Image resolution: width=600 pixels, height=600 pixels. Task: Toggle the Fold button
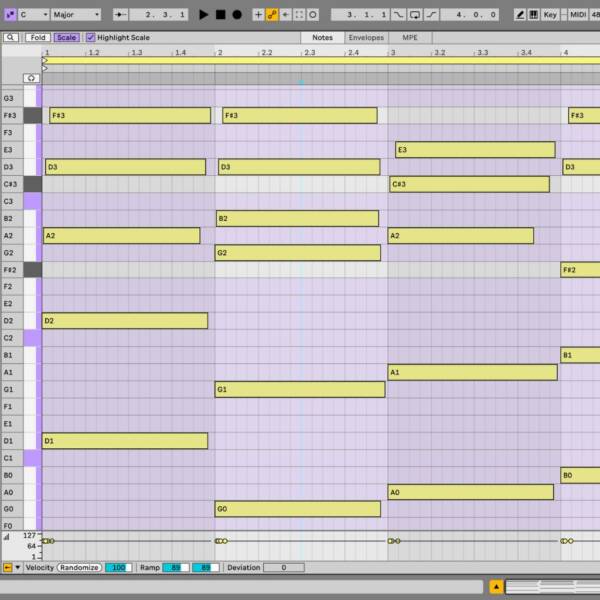coord(38,38)
